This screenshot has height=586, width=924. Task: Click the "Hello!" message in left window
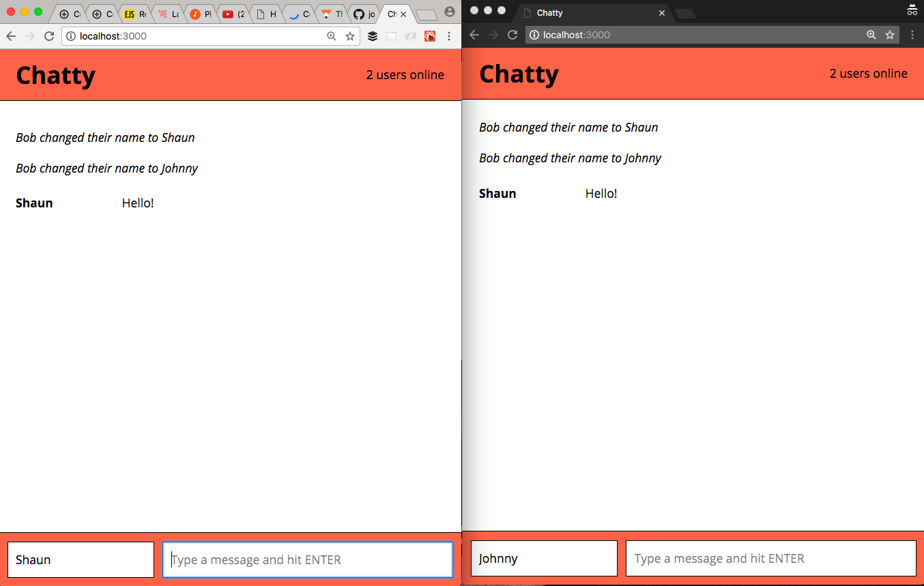pyautogui.click(x=138, y=203)
